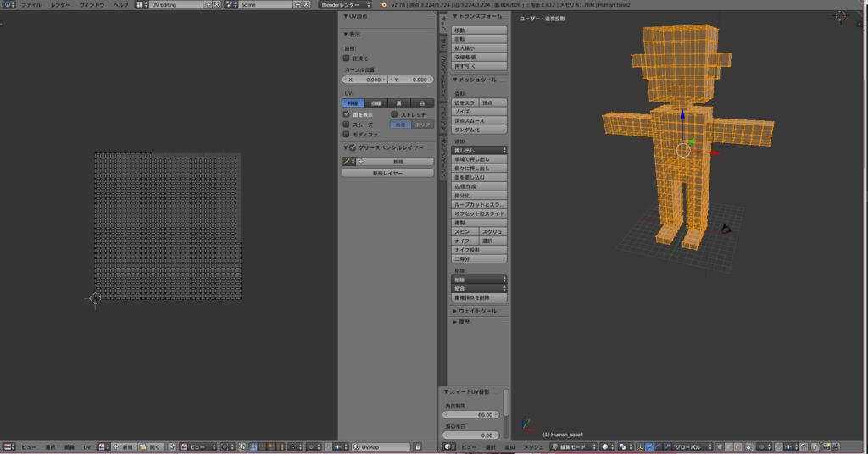Click the lock icon beside UVMap
Image resolution: width=868 pixels, height=454 pixels.
418,447
